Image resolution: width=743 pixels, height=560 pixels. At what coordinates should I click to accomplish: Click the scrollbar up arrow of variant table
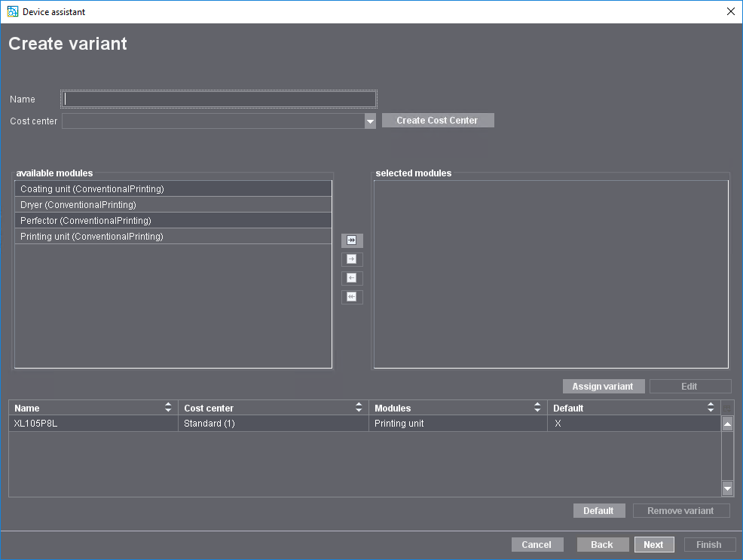pyautogui.click(x=726, y=423)
